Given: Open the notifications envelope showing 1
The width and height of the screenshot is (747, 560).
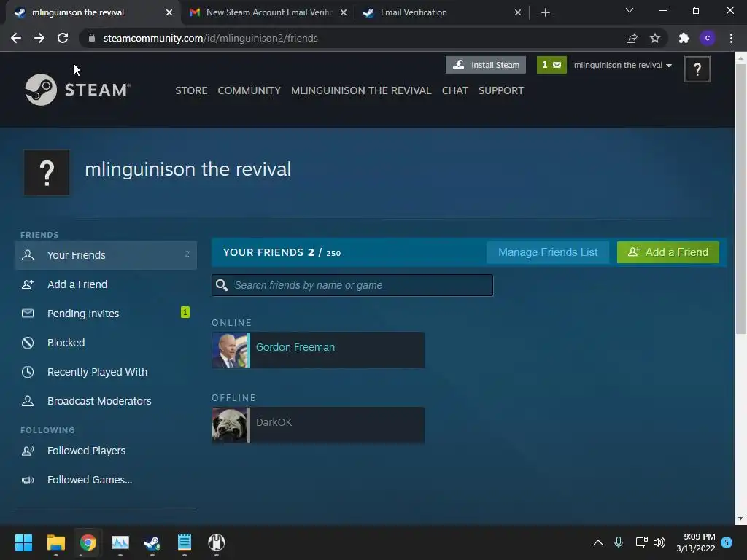Looking at the screenshot, I should (x=551, y=65).
